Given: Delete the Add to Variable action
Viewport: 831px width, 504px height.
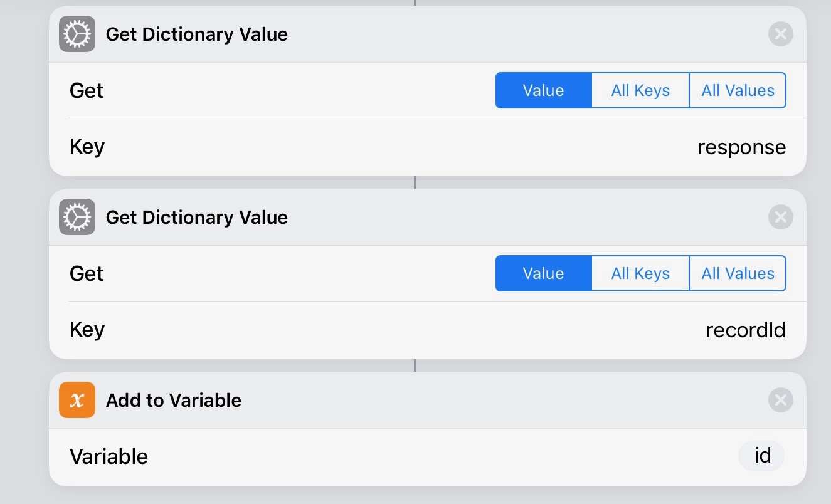Looking at the screenshot, I should pyautogui.click(x=780, y=400).
